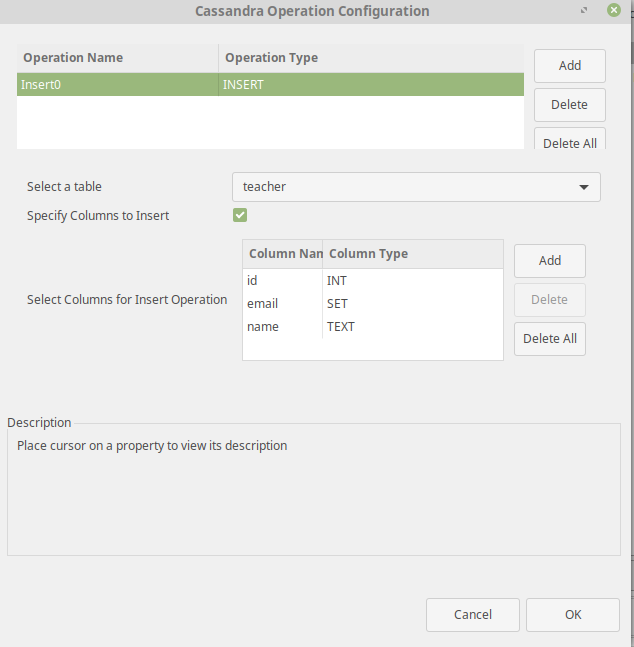Click the teacher dropdown arrow
This screenshot has height=647, width=634.
(x=584, y=187)
